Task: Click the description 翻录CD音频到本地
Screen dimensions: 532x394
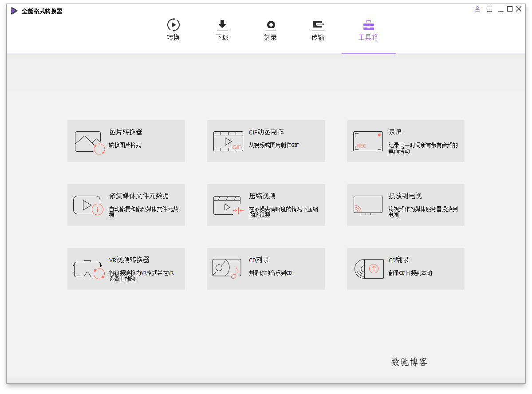Action: [x=410, y=273]
